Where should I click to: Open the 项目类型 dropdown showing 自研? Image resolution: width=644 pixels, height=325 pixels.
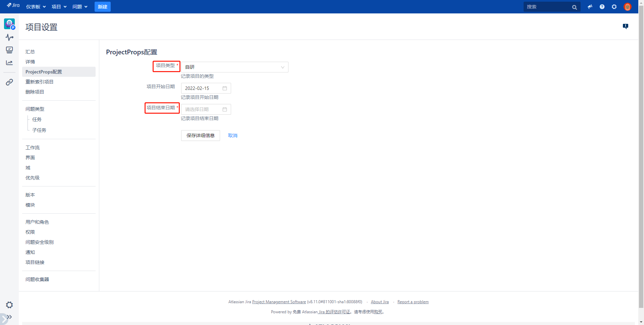coord(234,67)
